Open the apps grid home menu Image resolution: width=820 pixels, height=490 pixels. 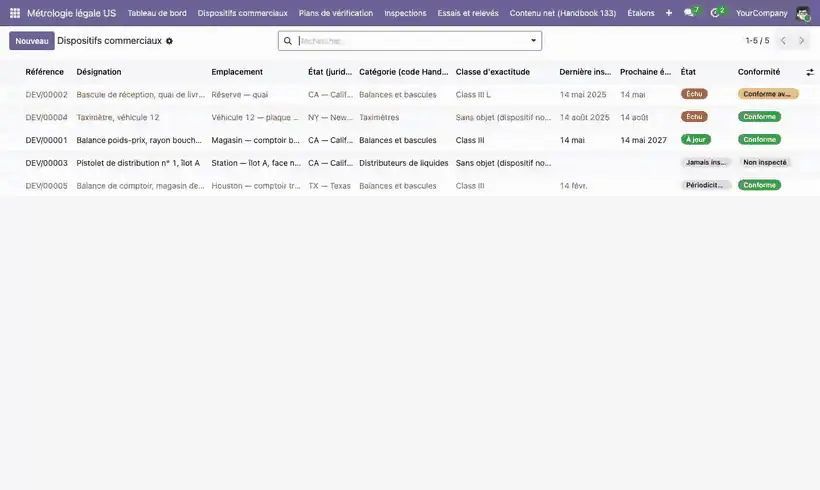tap(15, 13)
